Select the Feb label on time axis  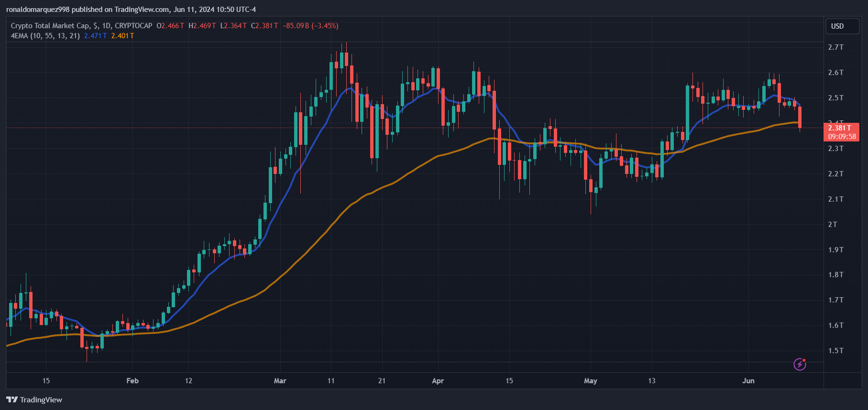point(132,381)
